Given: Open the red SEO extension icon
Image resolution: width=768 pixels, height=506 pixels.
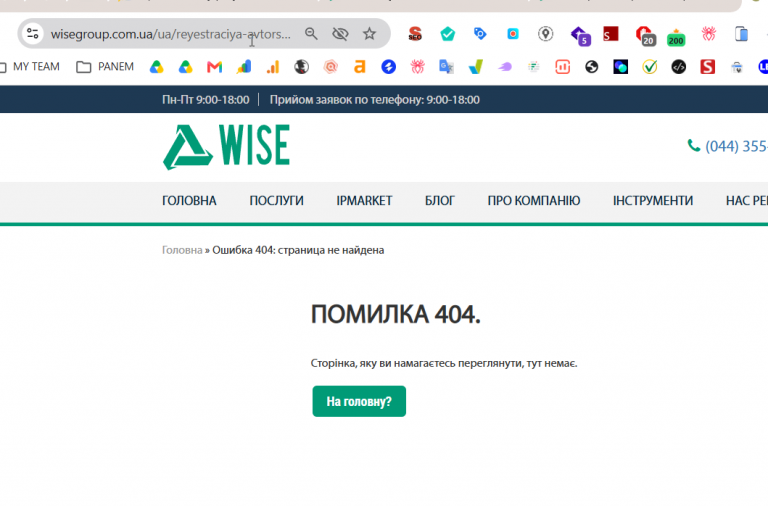Looking at the screenshot, I should pyautogui.click(x=415, y=34).
